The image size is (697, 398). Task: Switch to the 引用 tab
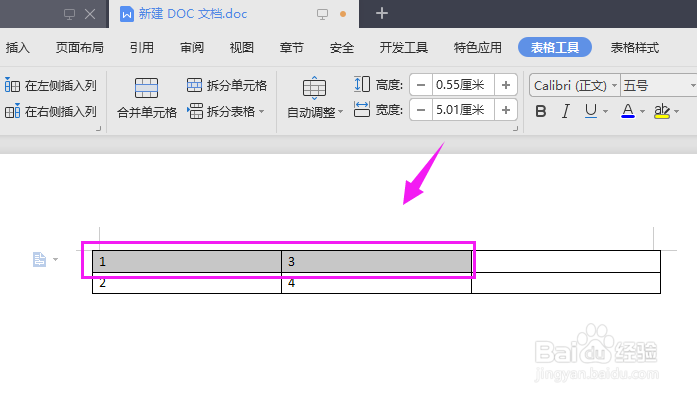click(142, 48)
